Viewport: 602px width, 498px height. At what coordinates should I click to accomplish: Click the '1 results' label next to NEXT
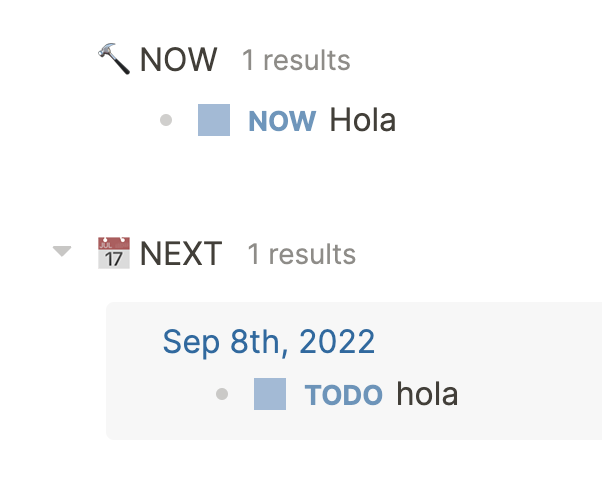click(301, 254)
